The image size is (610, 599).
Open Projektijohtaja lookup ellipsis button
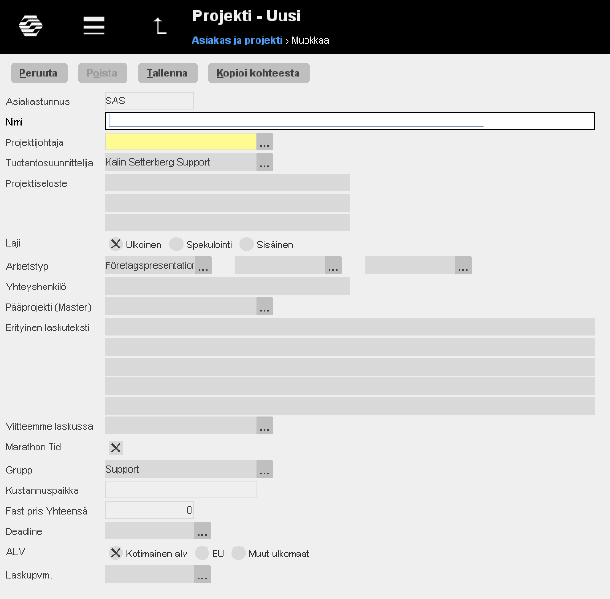point(265,142)
